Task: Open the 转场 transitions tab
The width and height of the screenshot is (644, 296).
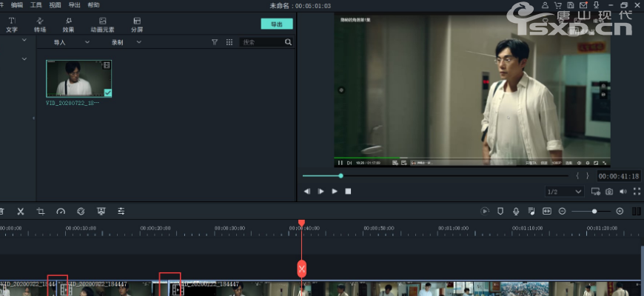Action: (40, 24)
